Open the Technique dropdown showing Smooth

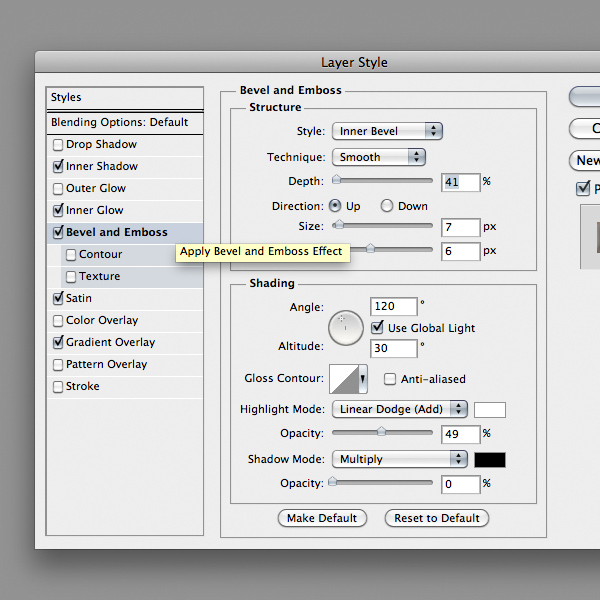coord(379,157)
